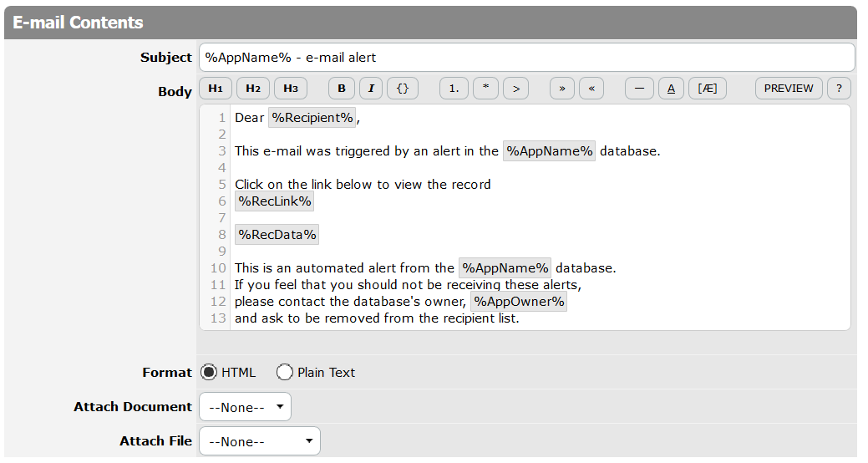Apply Heading 1 with the H1 button
This screenshot has height=463, width=868.
click(x=216, y=89)
